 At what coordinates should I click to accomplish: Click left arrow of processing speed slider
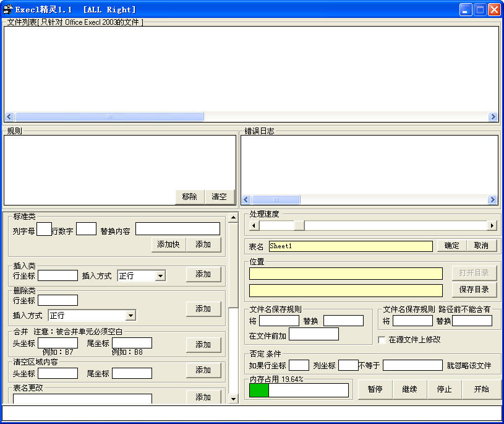(x=254, y=226)
